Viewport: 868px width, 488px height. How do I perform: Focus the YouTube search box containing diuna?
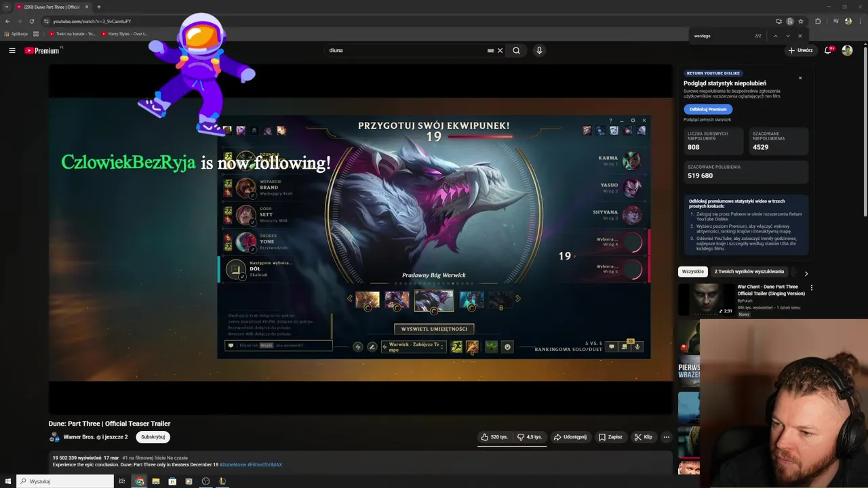pos(407,50)
